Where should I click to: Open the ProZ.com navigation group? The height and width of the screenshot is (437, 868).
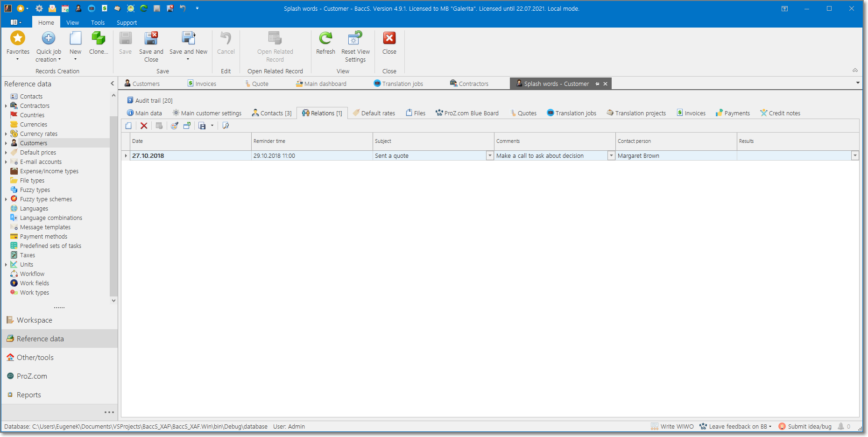click(x=59, y=376)
